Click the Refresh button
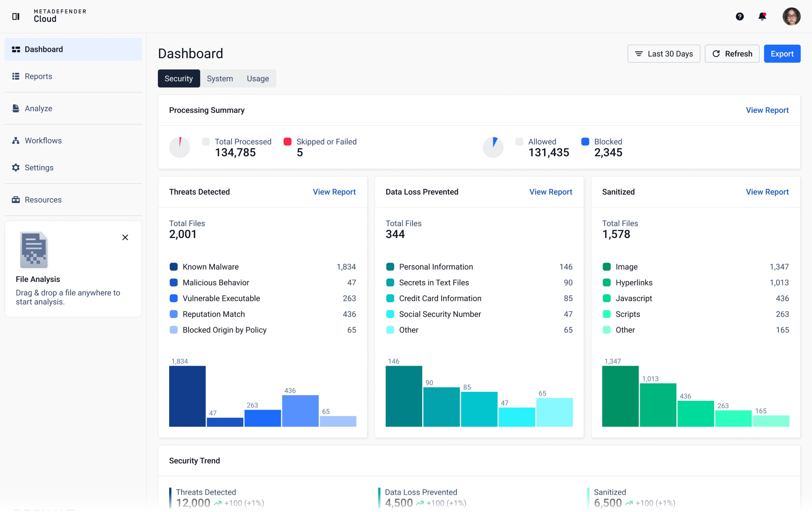Viewport: 812px width, 512px height. (x=732, y=54)
